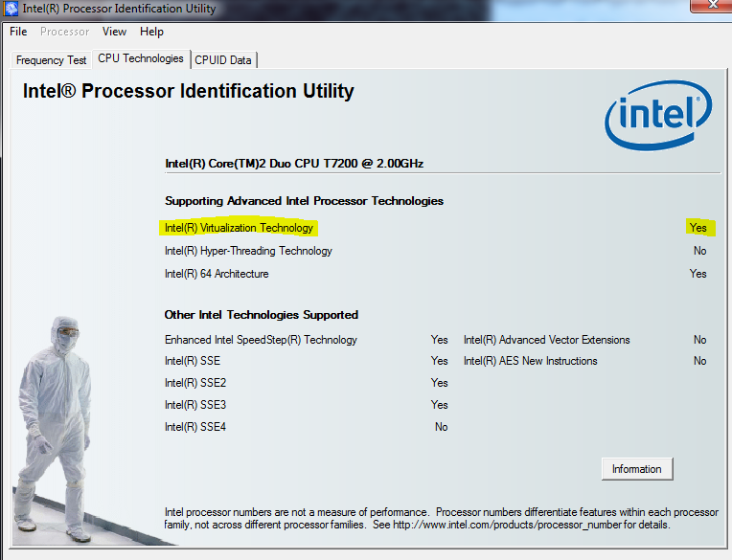The width and height of the screenshot is (732, 560).
Task: Click the No value for Hyper-Threading Technology
Action: 699,251
